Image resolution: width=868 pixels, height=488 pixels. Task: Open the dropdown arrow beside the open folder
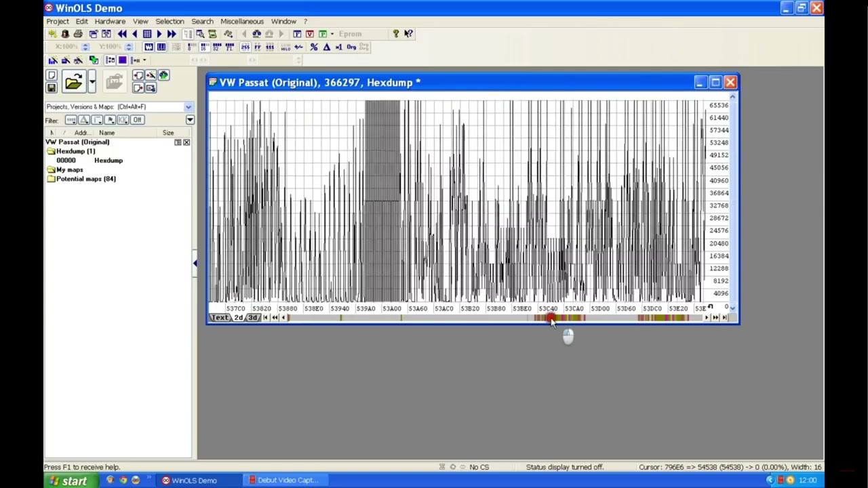coord(92,82)
